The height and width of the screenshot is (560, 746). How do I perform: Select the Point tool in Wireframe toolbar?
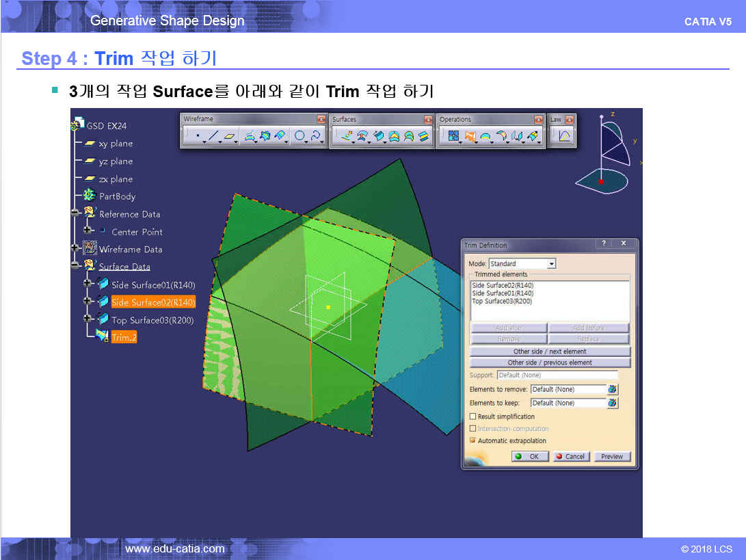[x=198, y=136]
